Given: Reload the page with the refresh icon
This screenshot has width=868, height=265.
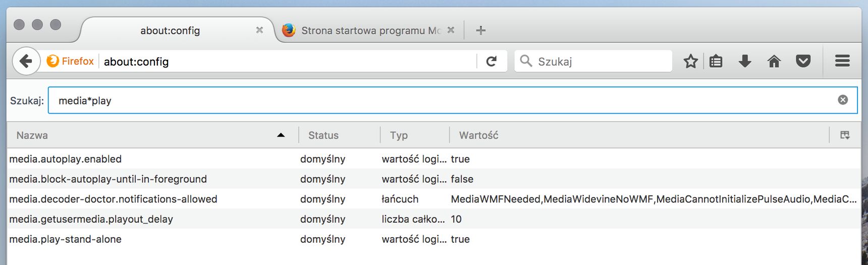Looking at the screenshot, I should pyautogui.click(x=491, y=61).
